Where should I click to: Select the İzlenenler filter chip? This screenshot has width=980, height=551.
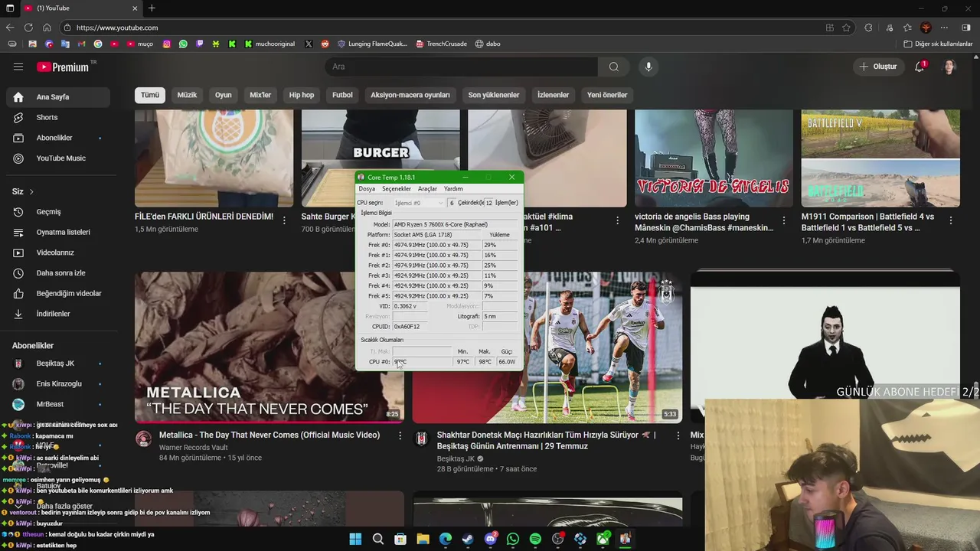tap(553, 95)
